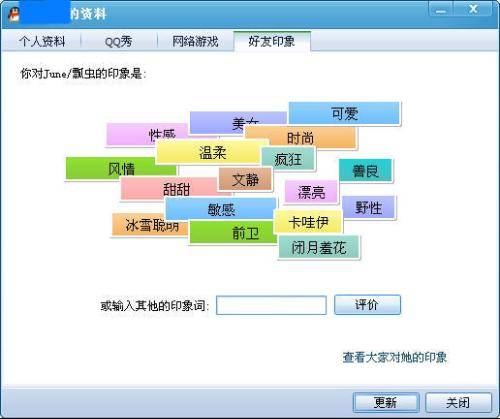
Task: Select the 好友印象 tab
Action: coord(272,41)
